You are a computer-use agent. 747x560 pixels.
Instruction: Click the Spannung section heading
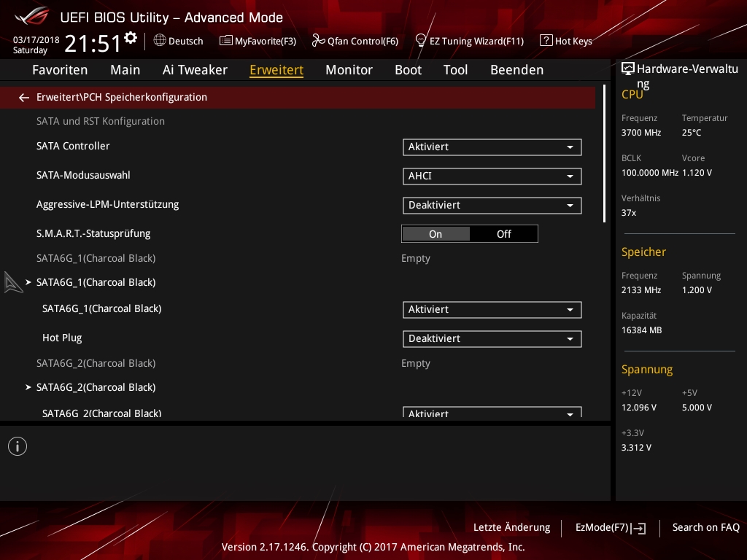point(647,370)
